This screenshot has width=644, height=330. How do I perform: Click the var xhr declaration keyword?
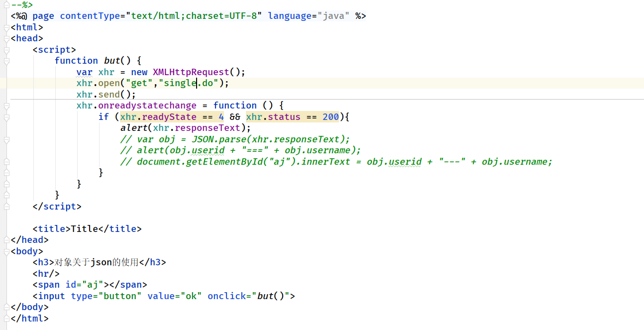(x=85, y=72)
